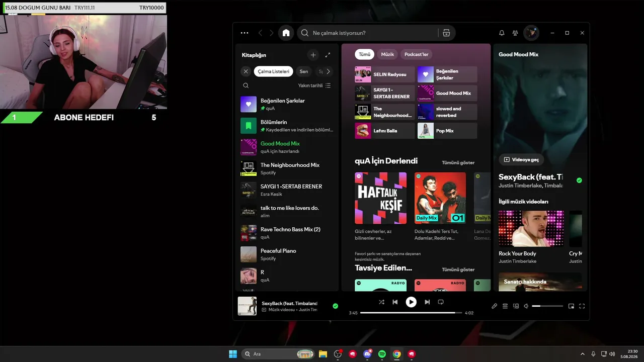
Task: Expand the Kitaplığın library panel
Action: 328,55
